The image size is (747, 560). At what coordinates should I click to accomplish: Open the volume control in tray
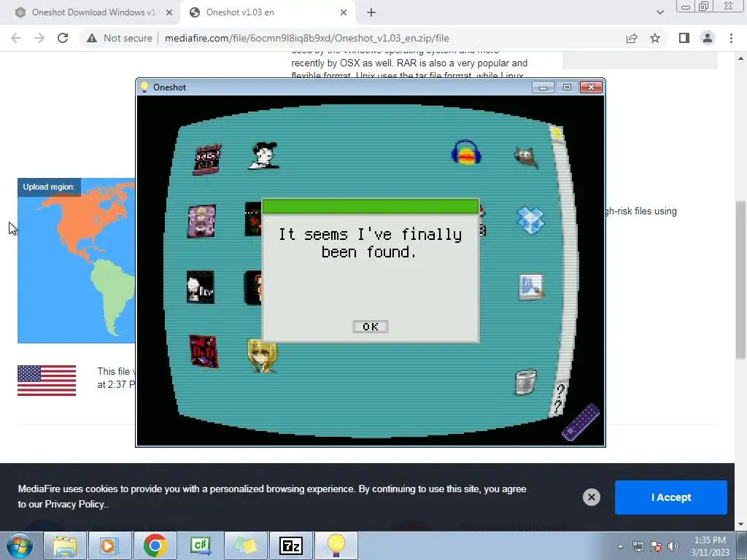click(673, 546)
